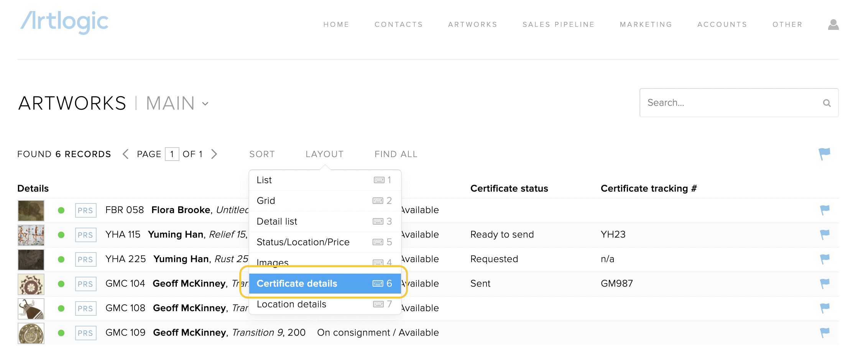Open Geoff McKinney Transition 9 record title

[x=229, y=333]
